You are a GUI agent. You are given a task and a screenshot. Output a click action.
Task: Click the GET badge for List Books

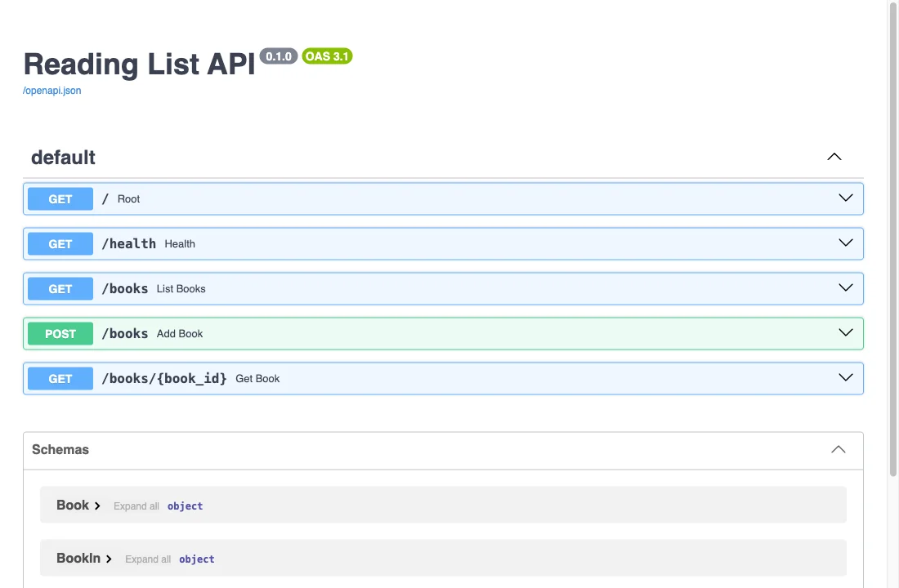tap(60, 289)
